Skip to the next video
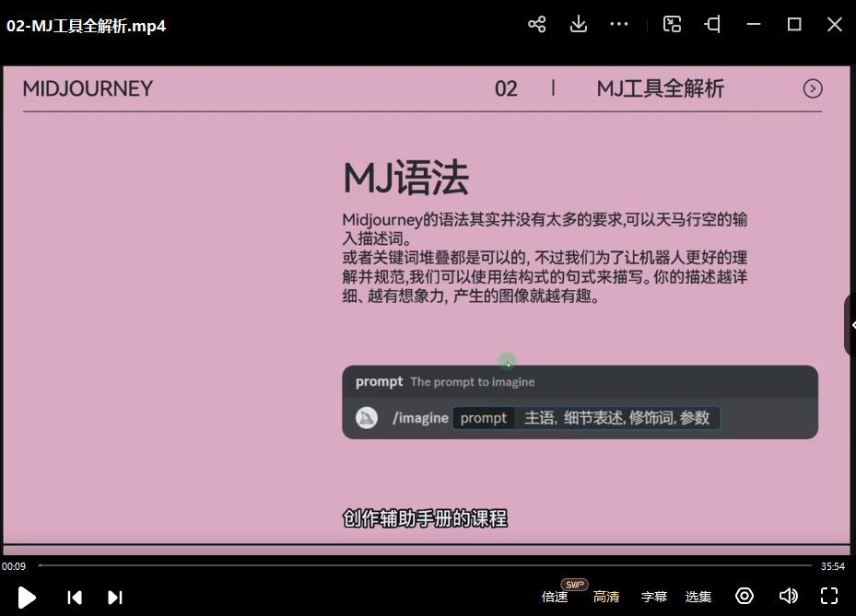 coord(114,597)
